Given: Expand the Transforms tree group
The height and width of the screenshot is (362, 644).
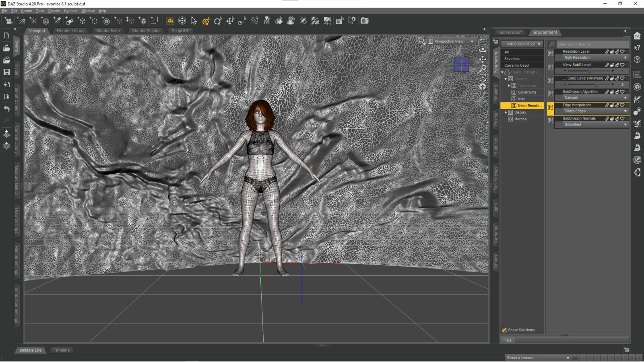Looking at the screenshot, I should (x=509, y=85).
